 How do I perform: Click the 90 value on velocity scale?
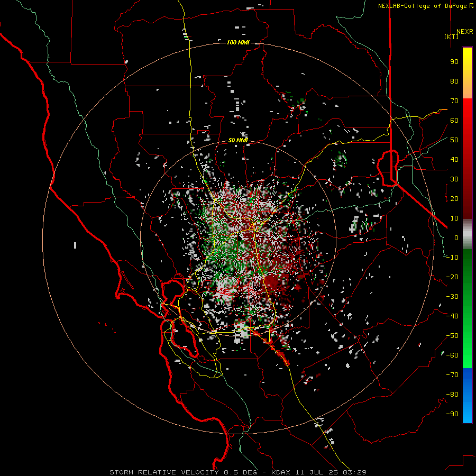[x=454, y=62]
